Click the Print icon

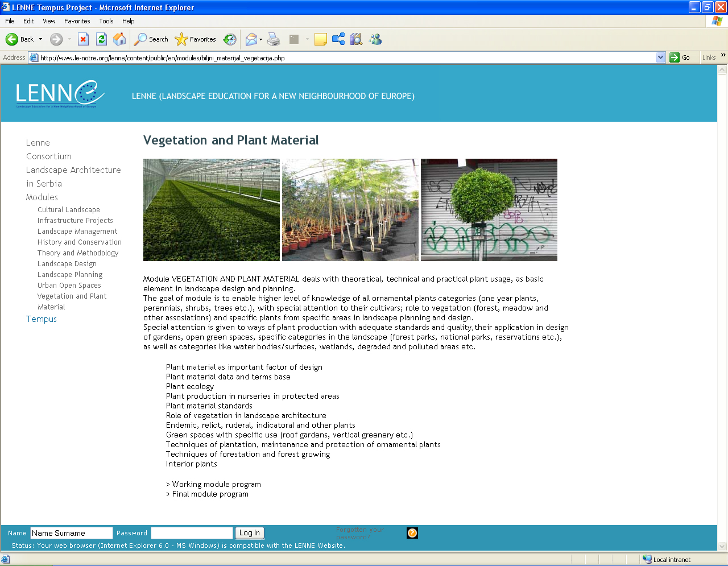coord(274,39)
